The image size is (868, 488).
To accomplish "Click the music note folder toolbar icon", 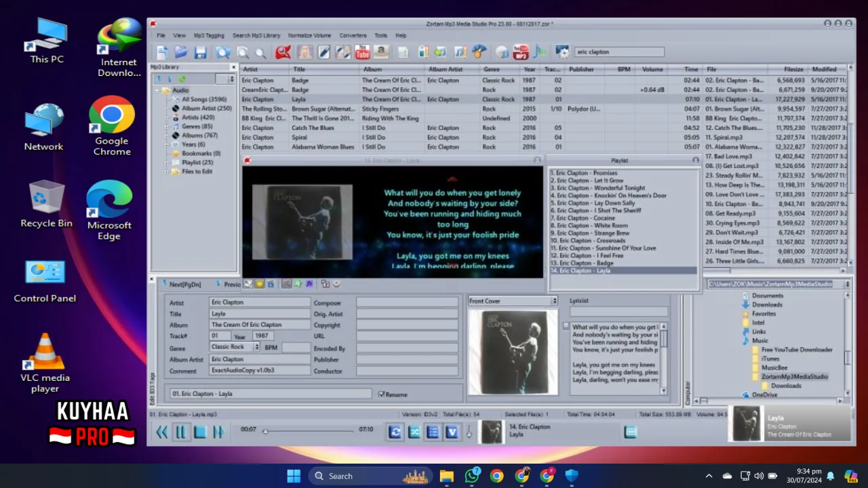I will (x=459, y=52).
